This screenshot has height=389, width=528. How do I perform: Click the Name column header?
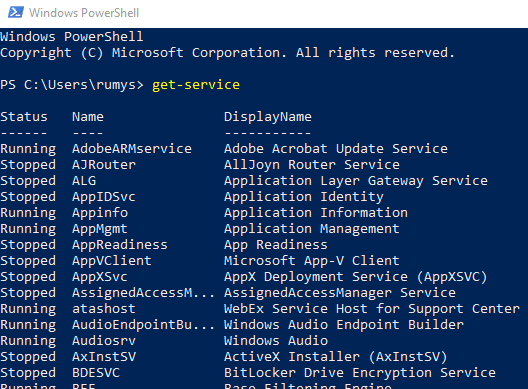tap(88, 117)
